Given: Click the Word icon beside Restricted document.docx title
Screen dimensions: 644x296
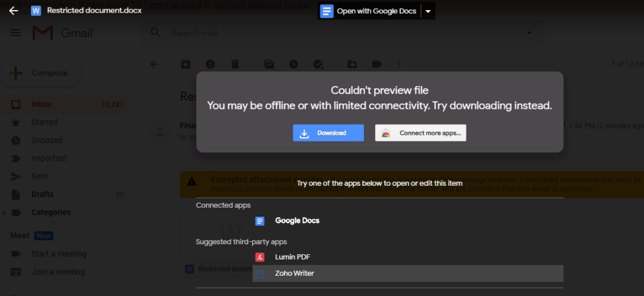Looking at the screenshot, I should (36, 11).
